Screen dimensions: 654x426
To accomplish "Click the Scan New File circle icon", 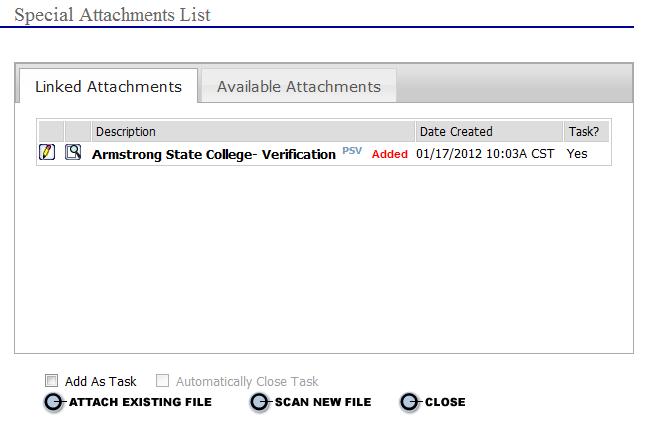I will point(259,402).
